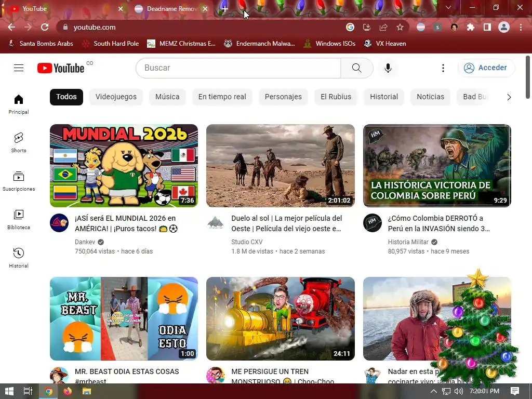Open Shorts from the sidebar
This screenshot has width=532, height=399.
point(19,142)
